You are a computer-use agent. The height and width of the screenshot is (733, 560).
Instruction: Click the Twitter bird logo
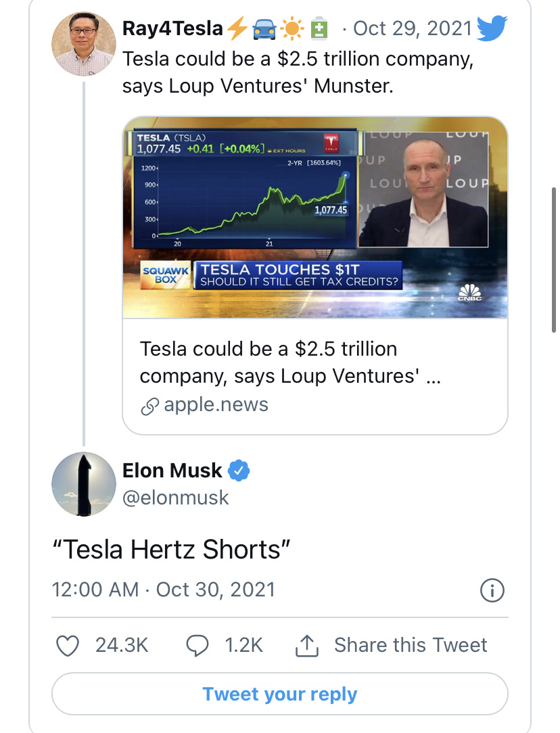click(x=492, y=28)
